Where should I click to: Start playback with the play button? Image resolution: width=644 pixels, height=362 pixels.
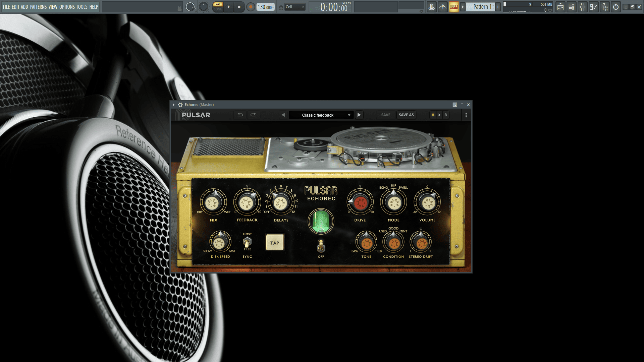coord(228,7)
